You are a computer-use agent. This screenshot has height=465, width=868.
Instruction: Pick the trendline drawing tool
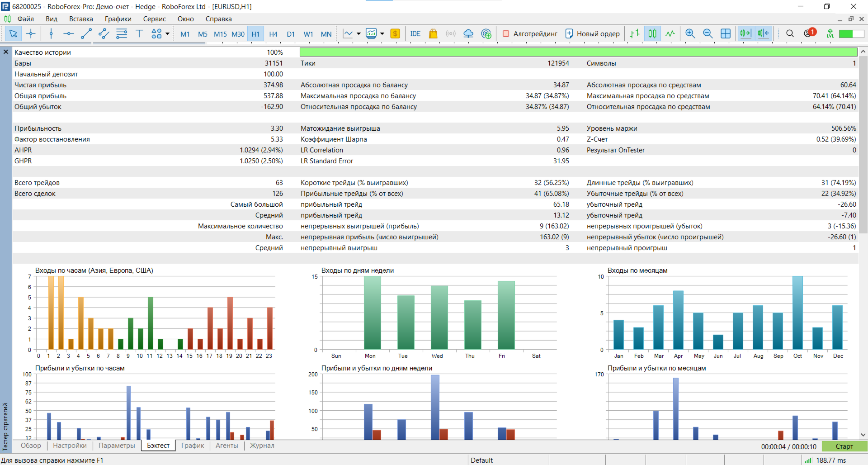86,33
